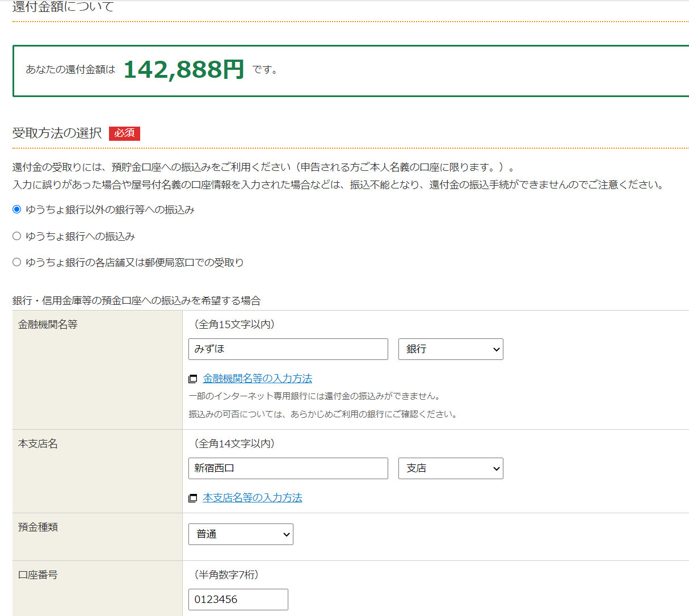This screenshot has width=689, height=616.
Task: Focus the 新宿西口 branch name field
Action: [x=288, y=468]
